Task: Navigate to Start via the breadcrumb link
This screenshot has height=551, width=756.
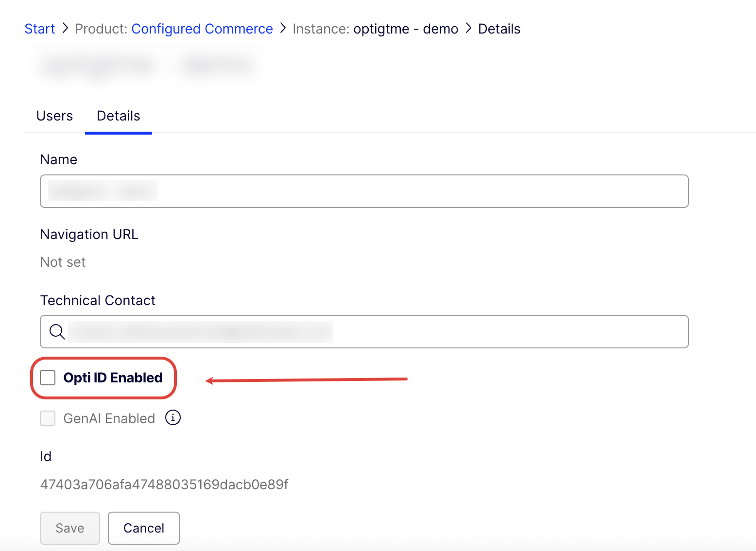Action: click(40, 29)
